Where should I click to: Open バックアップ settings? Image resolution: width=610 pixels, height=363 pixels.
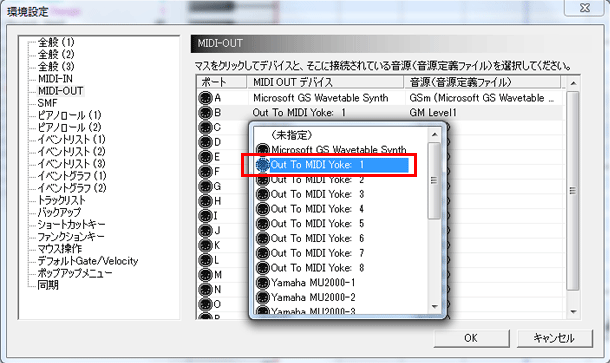59,212
